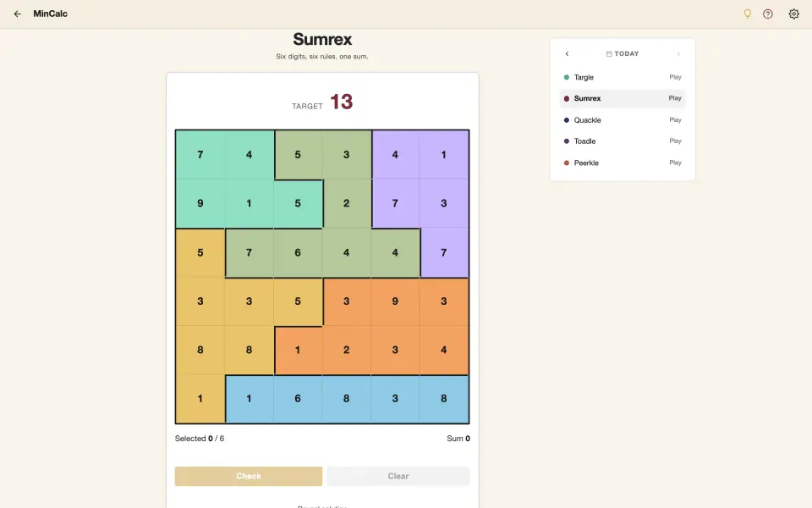Click the Clear button
Image resolution: width=812 pixels, height=508 pixels.
[398, 477]
